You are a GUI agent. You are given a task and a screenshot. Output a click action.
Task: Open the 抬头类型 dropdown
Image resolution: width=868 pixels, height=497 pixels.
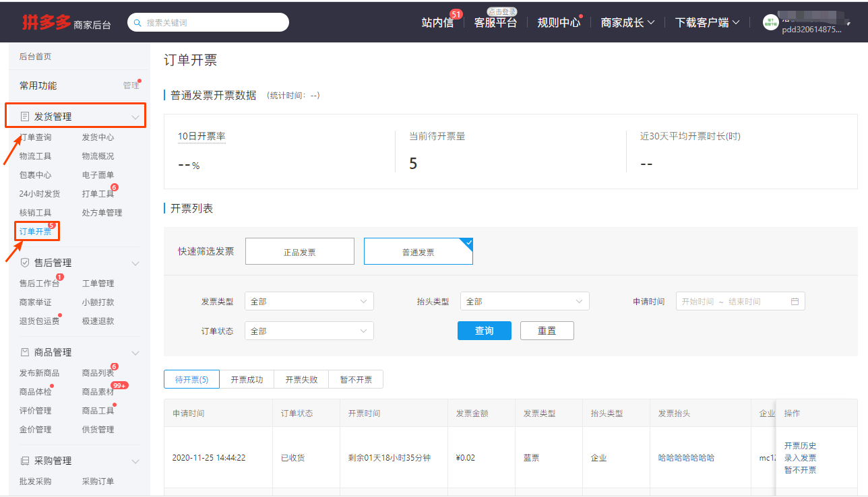(x=525, y=302)
